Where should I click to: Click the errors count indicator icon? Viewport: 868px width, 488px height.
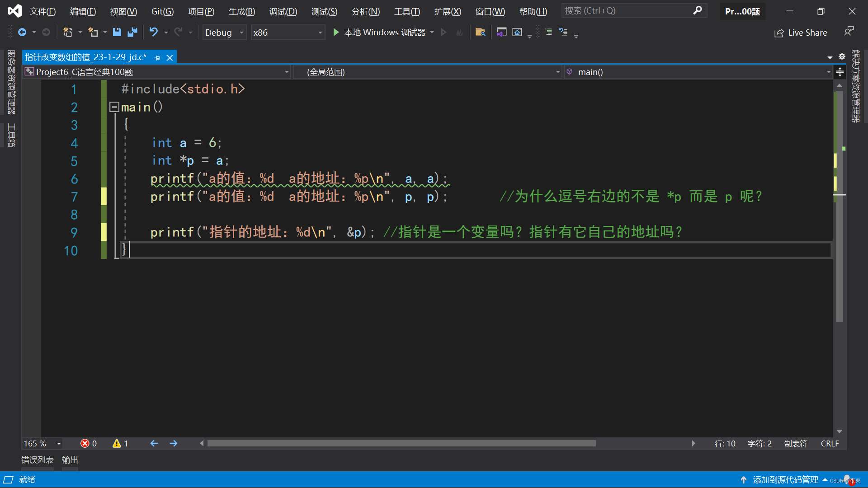point(85,443)
